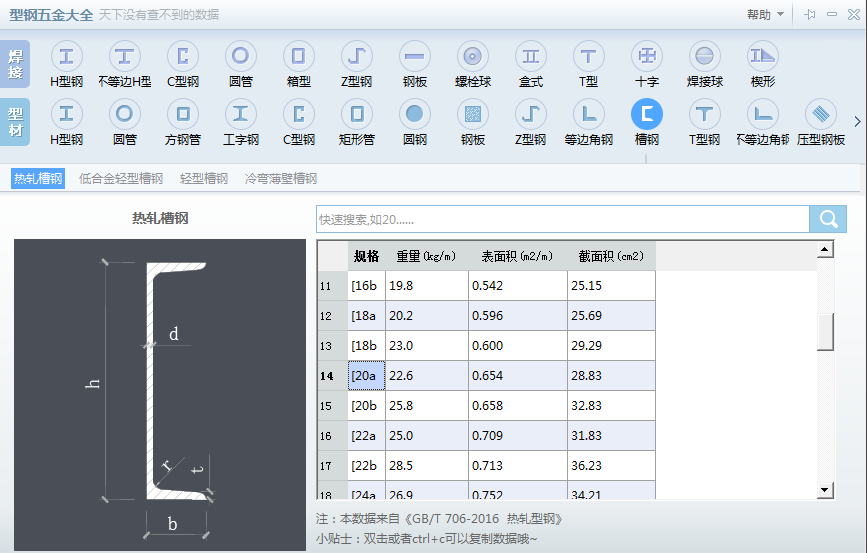Click the magnifier search button
This screenshot has height=553, width=867.
828,219
